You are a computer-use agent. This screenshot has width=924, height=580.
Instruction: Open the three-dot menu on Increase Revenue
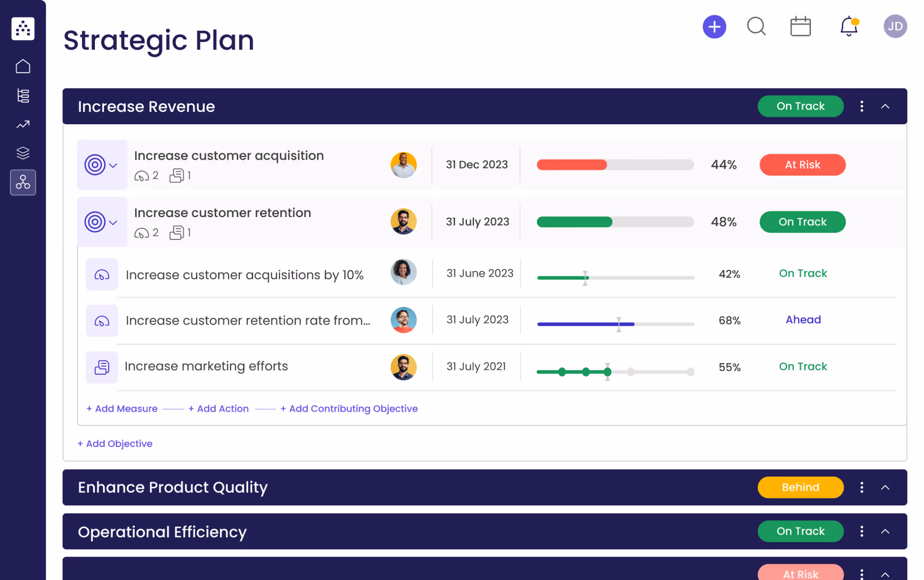[861, 106]
